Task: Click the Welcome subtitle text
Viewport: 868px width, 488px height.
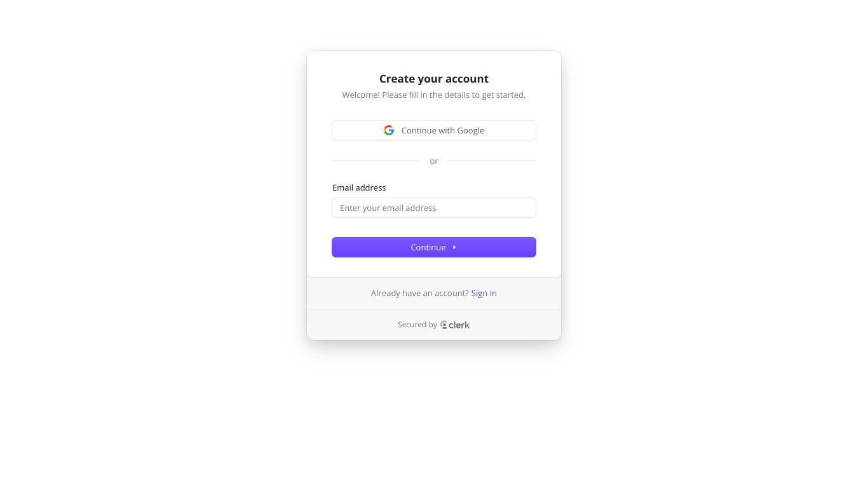Action: pos(434,95)
